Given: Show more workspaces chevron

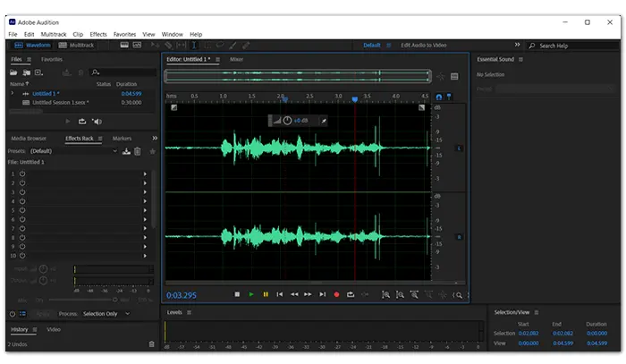Looking at the screenshot, I should pyautogui.click(x=517, y=45).
